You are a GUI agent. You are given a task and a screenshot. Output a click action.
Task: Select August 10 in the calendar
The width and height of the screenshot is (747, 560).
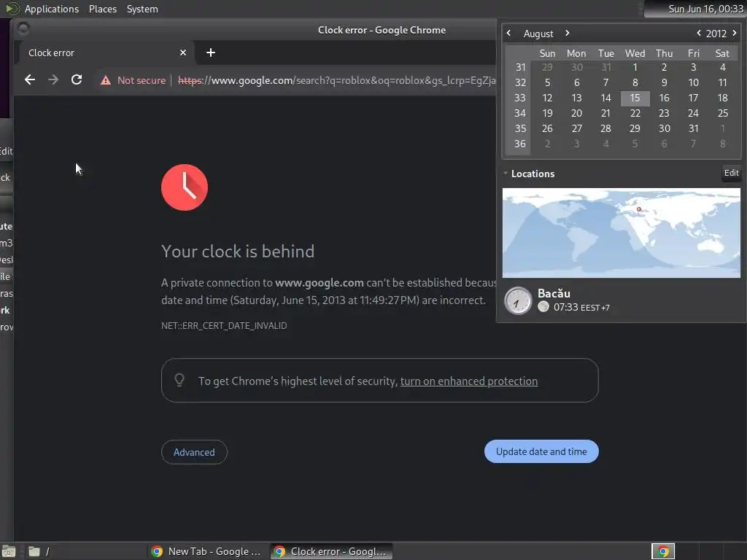coord(693,83)
